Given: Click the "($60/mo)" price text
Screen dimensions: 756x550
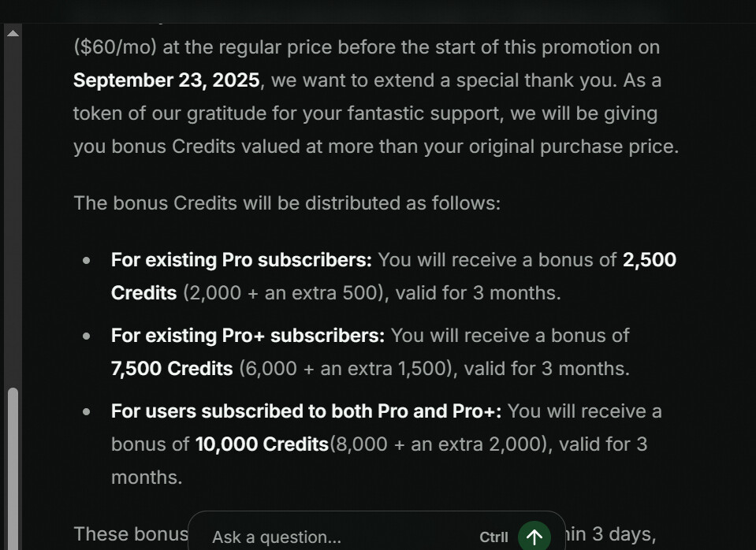Looking at the screenshot, I should [115, 47].
